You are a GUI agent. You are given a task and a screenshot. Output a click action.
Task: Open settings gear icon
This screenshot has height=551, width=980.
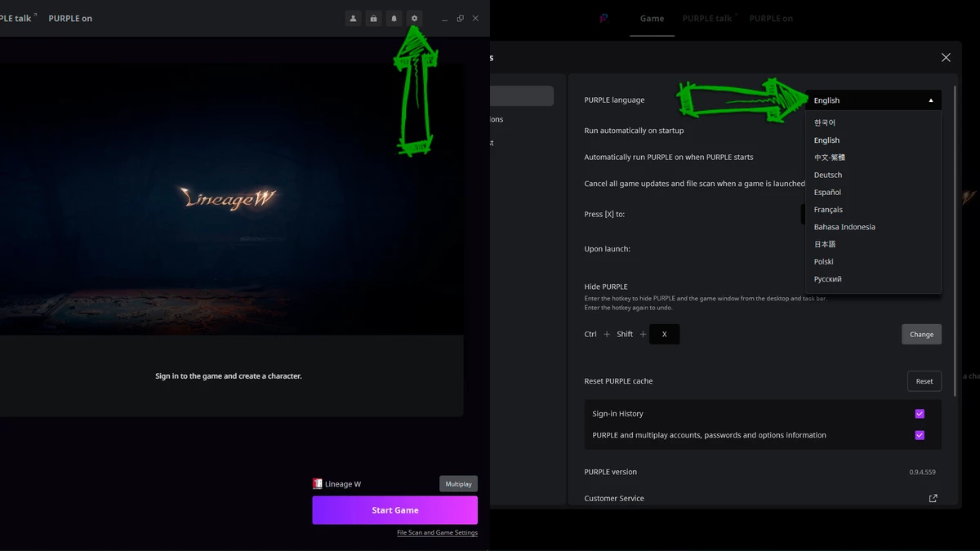click(414, 18)
